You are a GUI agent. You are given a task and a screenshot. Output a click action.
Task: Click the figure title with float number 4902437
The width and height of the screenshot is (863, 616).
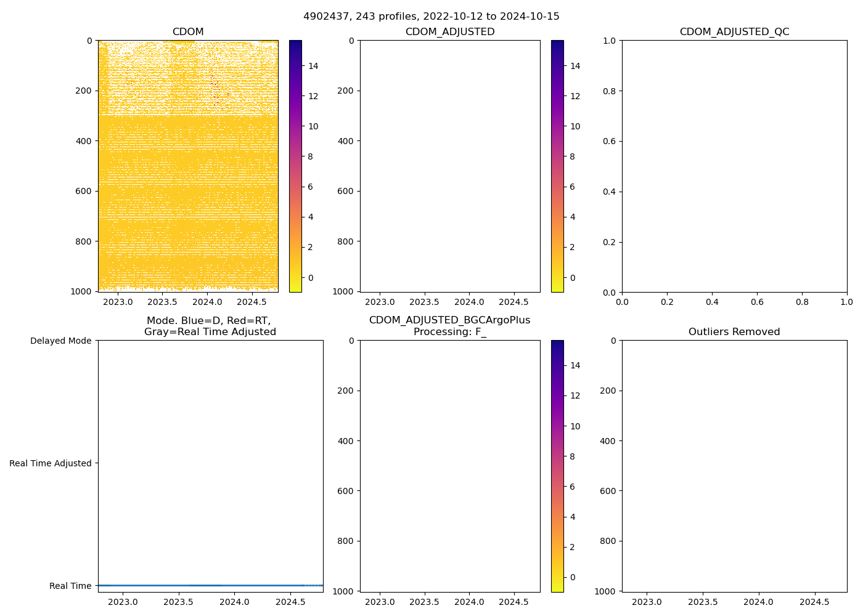click(431, 17)
